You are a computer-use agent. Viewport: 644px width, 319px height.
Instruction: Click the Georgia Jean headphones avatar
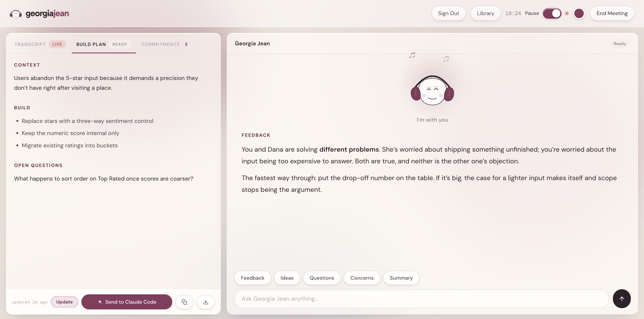pos(432,91)
